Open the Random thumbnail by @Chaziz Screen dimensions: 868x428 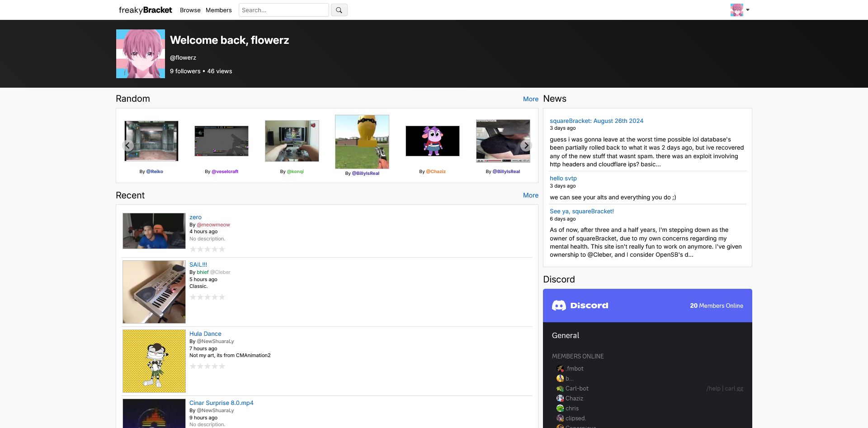coord(433,141)
